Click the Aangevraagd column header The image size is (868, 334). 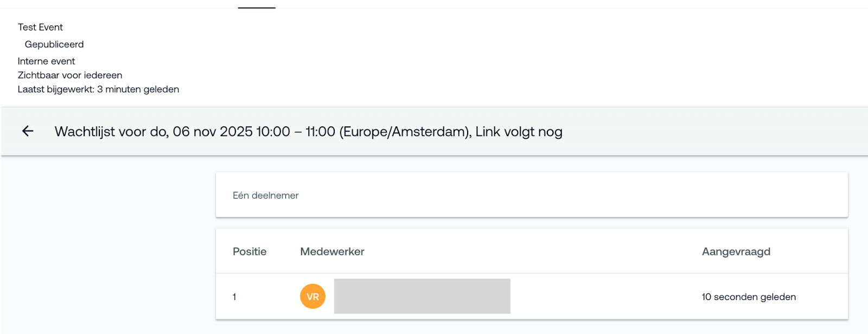coord(736,252)
